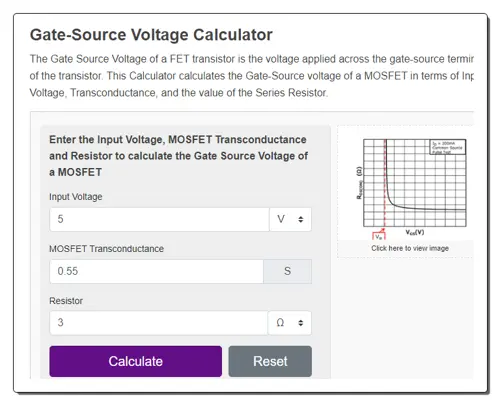Open the Resistor ohm unit dropdown

[290, 323]
